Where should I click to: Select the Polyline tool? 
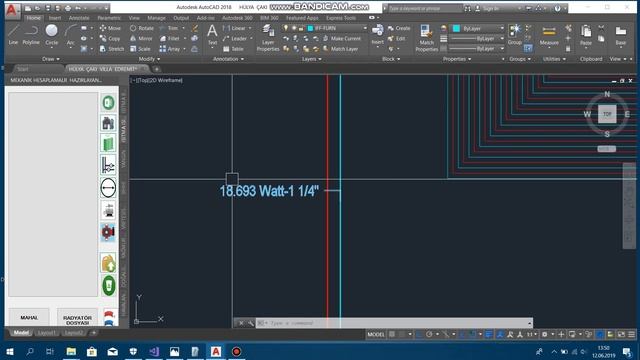pos(31,34)
